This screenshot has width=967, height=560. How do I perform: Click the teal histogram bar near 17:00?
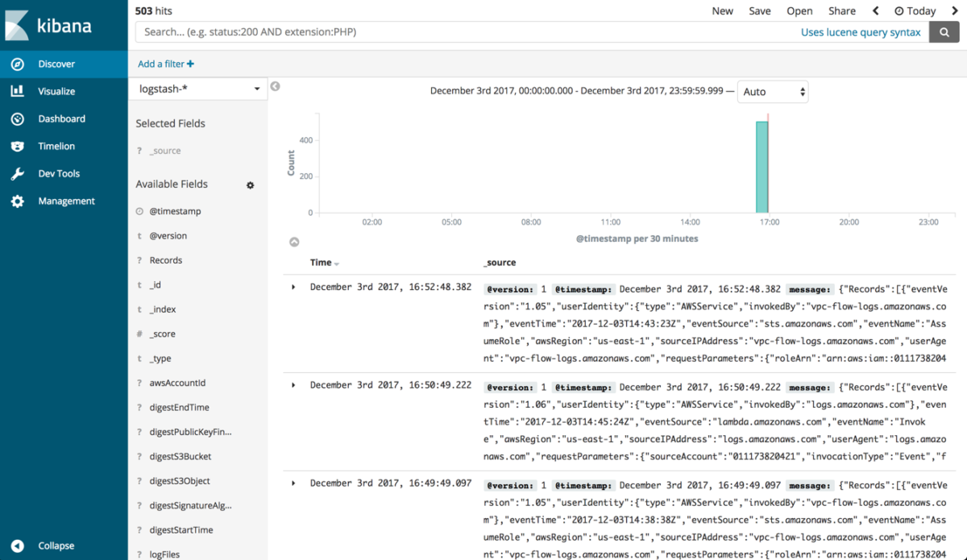tap(762, 167)
